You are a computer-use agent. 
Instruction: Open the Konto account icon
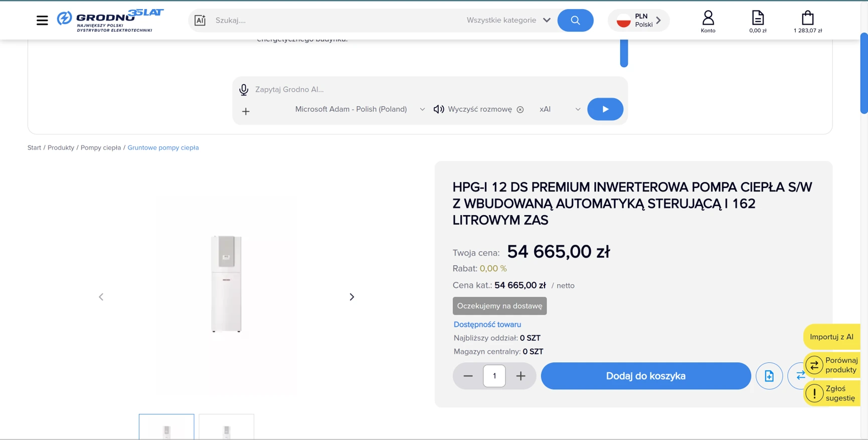(x=708, y=22)
